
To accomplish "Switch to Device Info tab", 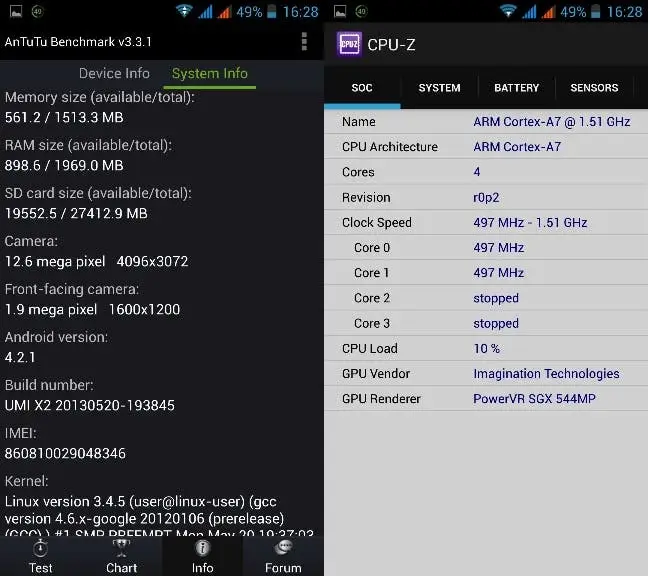I will (x=114, y=73).
